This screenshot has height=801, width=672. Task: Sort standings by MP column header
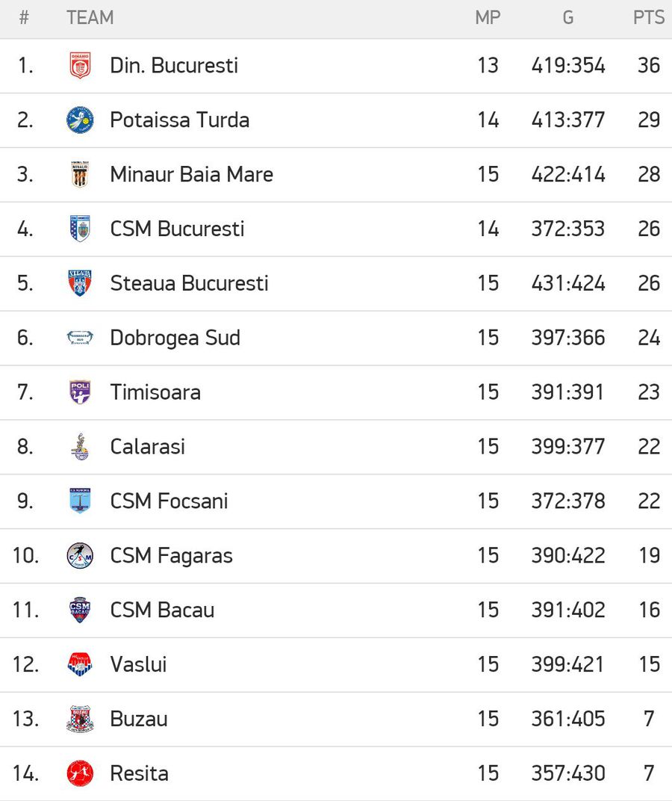pyautogui.click(x=488, y=18)
